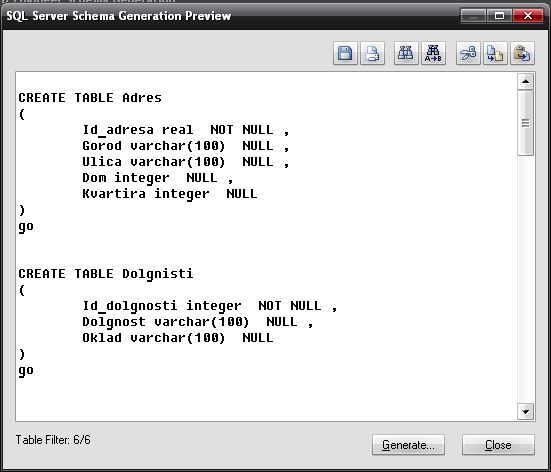The width and height of the screenshot is (551, 472).
Task: Minimize the Schema Generation Preview window
Action: click(473, 15)
